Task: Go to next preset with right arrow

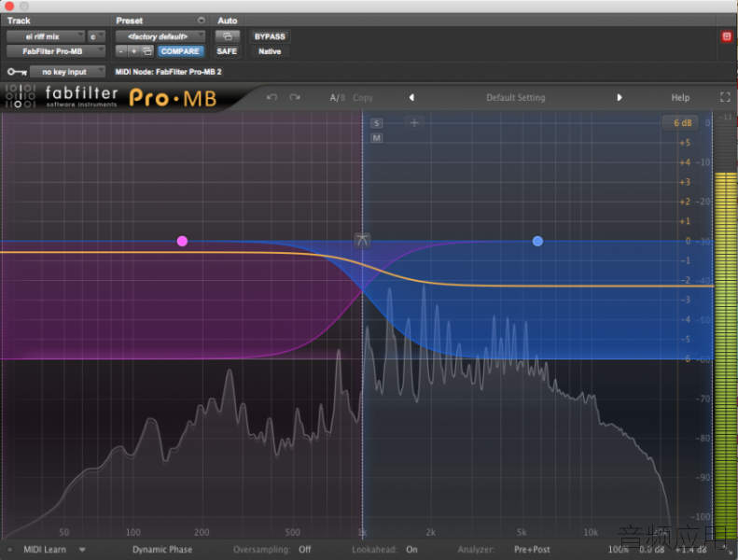Action: 620,97
